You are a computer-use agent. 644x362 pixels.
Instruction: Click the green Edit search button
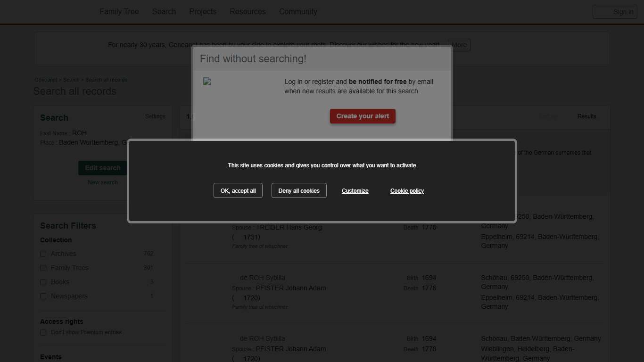click(x=102, y=168)
